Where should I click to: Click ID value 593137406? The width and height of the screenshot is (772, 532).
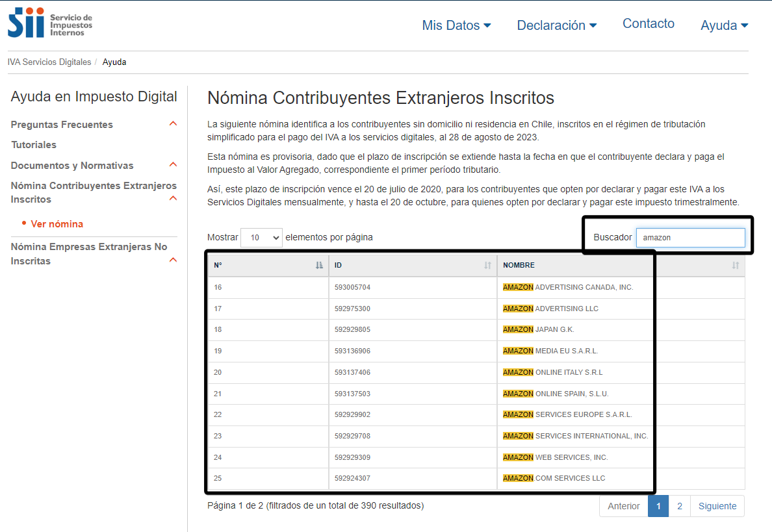tap(352, 373)
